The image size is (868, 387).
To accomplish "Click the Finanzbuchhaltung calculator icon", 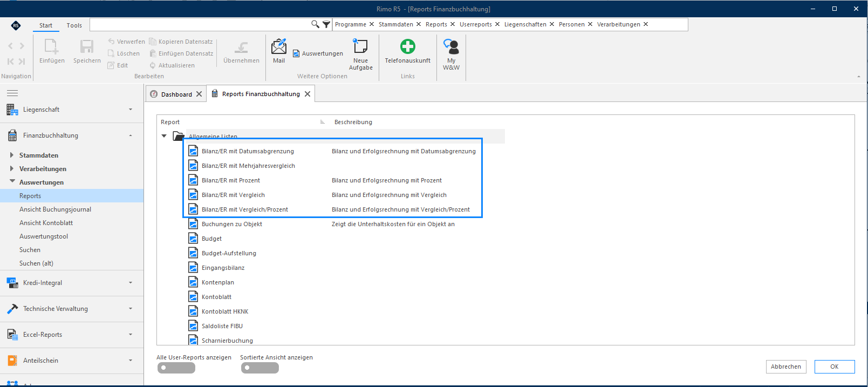I will 12,135.
